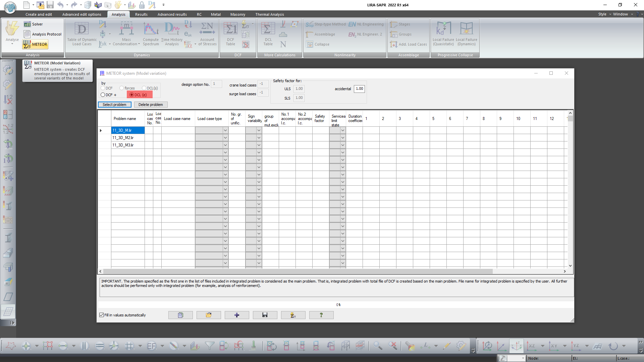The image size is (644, 362).
Task: Select the forces radio option
Action: (122, 88)
